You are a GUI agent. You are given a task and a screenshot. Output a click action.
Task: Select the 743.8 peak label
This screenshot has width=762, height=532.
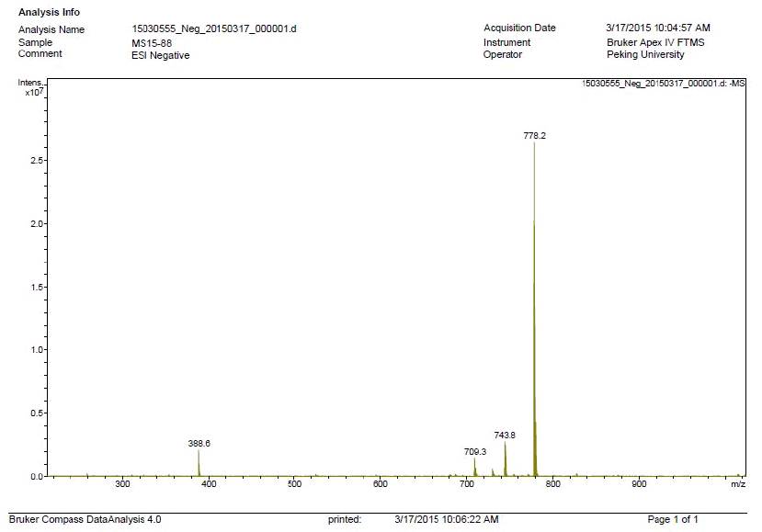[505, 436]
